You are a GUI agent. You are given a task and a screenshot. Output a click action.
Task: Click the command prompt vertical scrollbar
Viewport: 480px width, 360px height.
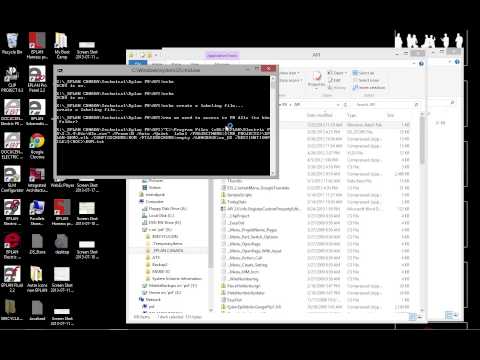click(x=274, y=125)
